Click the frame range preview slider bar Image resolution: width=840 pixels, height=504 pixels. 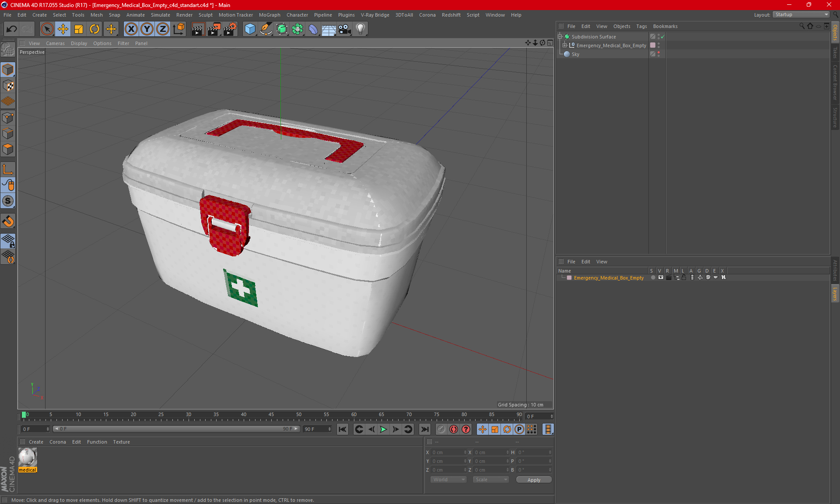point(176,429)
